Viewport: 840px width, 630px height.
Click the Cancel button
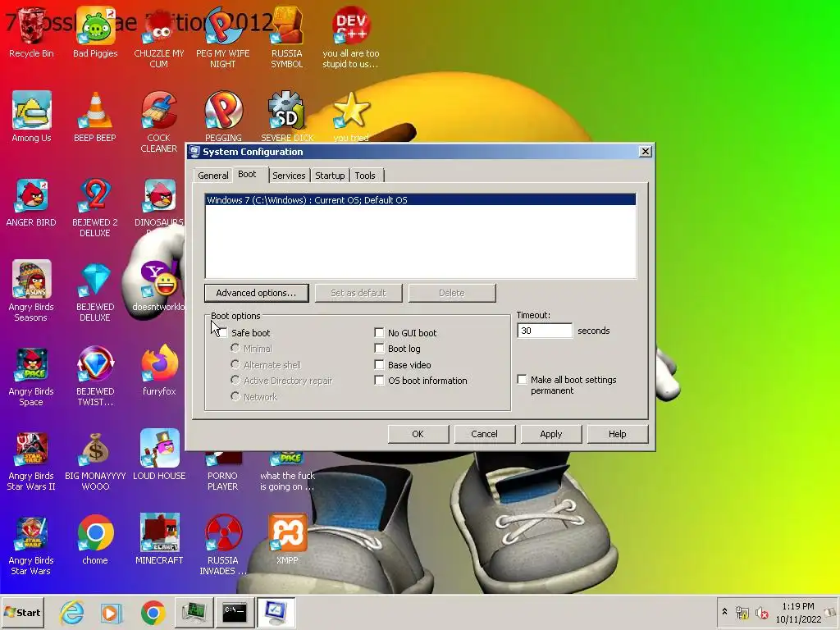[x=484, y=434]
